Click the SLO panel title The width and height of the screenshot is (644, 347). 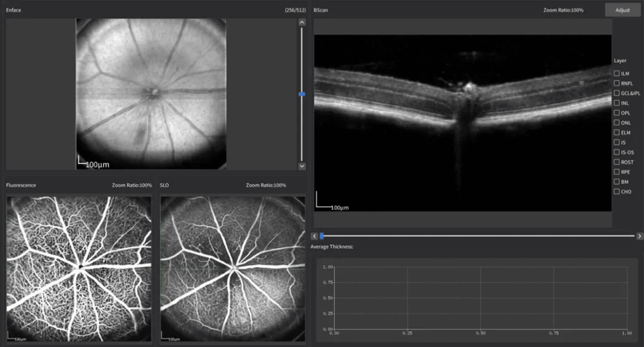(x=164, y=185)
